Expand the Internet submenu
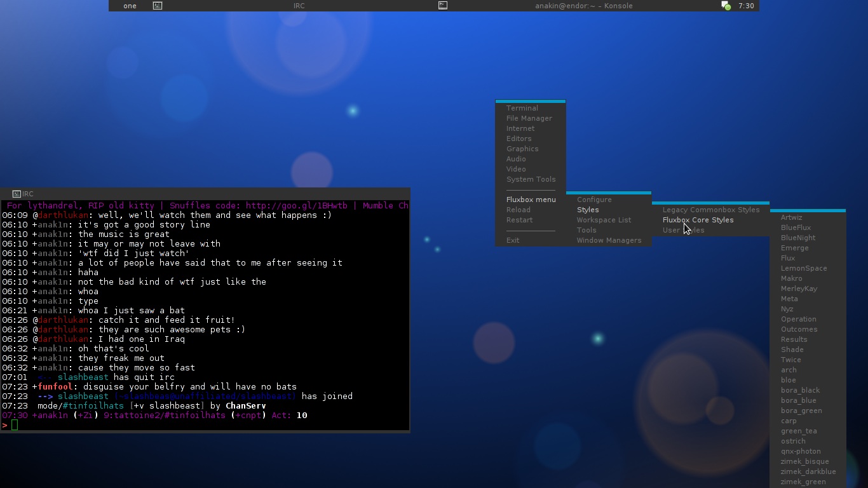The width and height of the screenshot is (868, 488). [520, 128]
